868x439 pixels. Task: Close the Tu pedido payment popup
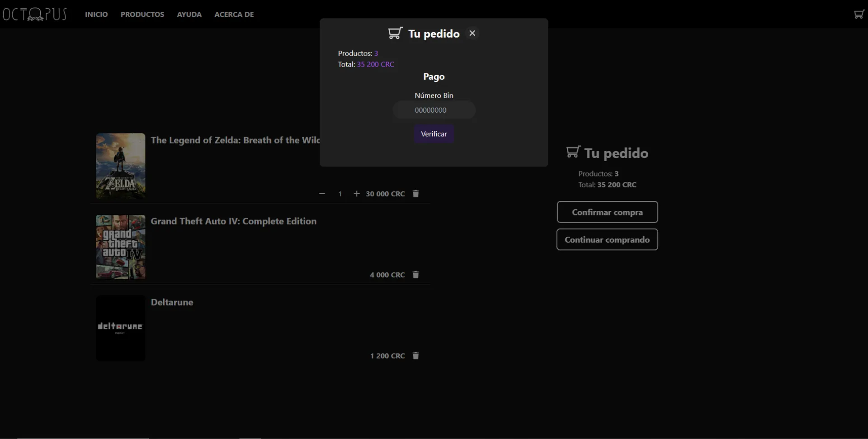click(472, 33)
